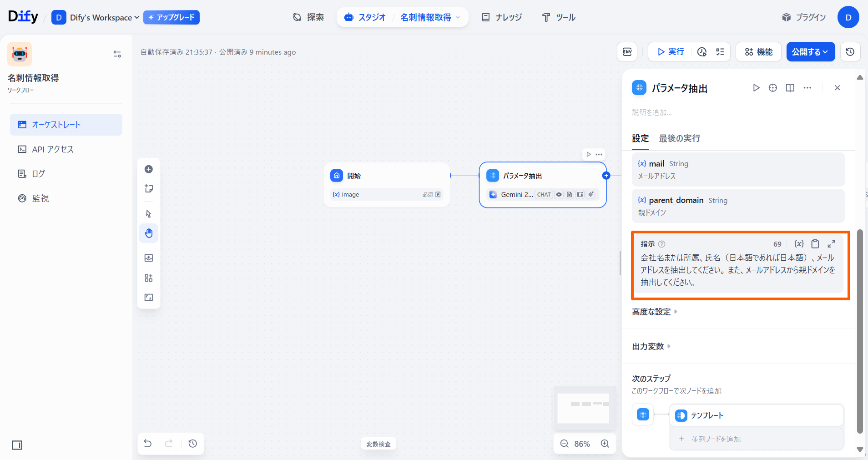Select the pointer mode tool
Image resolution: width=868 pixels, height=460 pixels.
(x=149, y=214)
